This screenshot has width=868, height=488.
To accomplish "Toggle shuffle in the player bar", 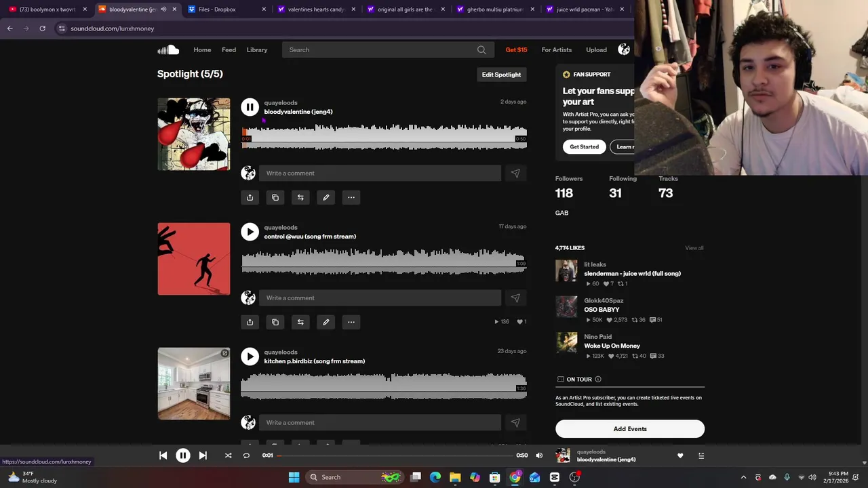I will tap(229, 455).
